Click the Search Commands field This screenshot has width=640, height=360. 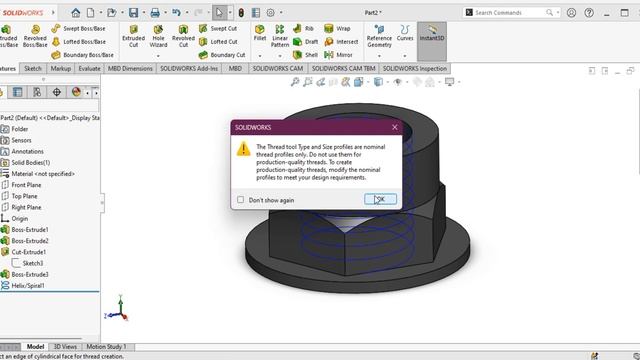click(511, 13)
